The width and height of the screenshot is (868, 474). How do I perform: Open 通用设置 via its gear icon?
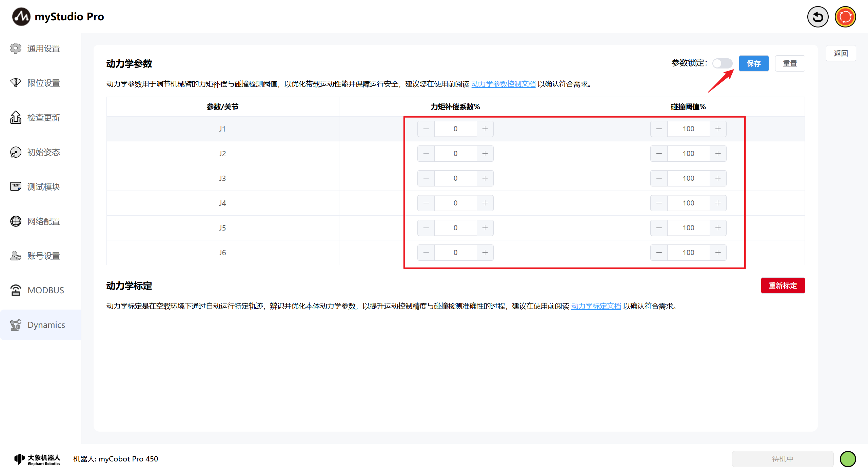(16, 48)
